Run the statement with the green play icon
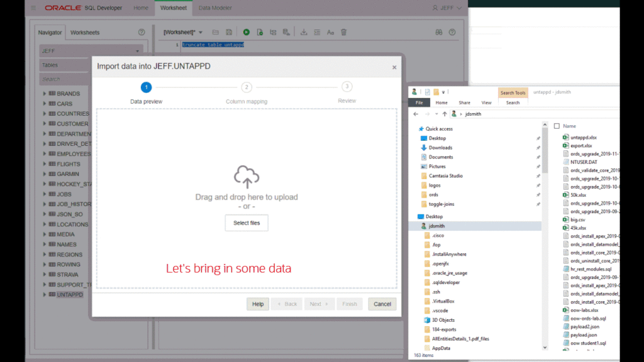Image resolution: width=644 pixels, height=362 pixels. coord(247,31)
